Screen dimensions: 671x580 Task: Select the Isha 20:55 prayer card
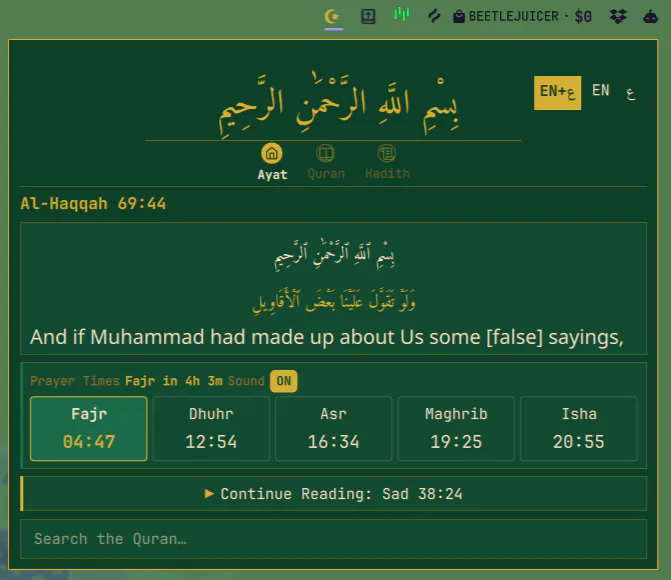579,428
